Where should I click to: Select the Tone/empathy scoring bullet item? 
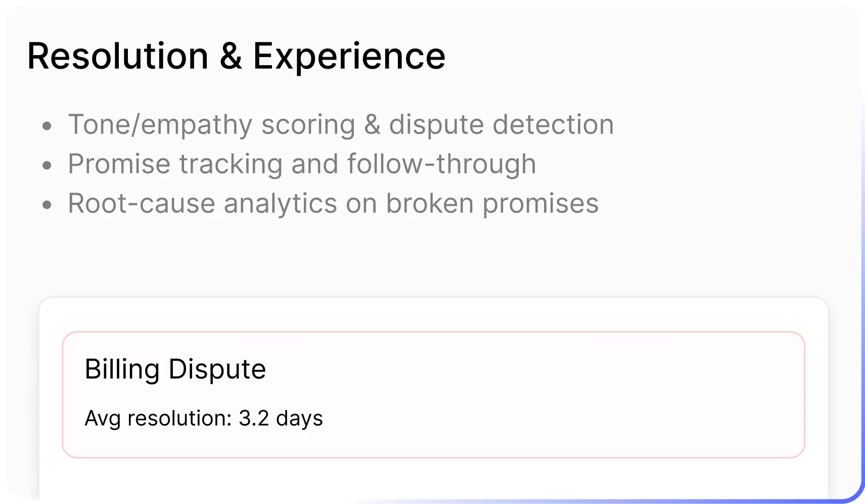pyautogui.click(x=340, y=124)
